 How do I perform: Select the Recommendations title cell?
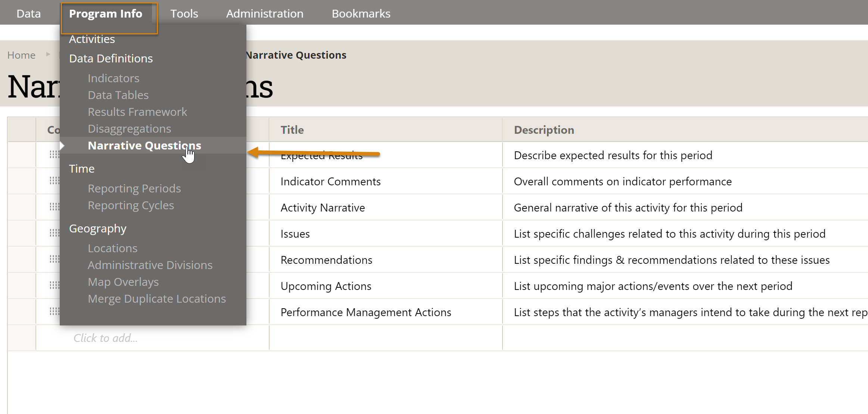coord(326,260)
